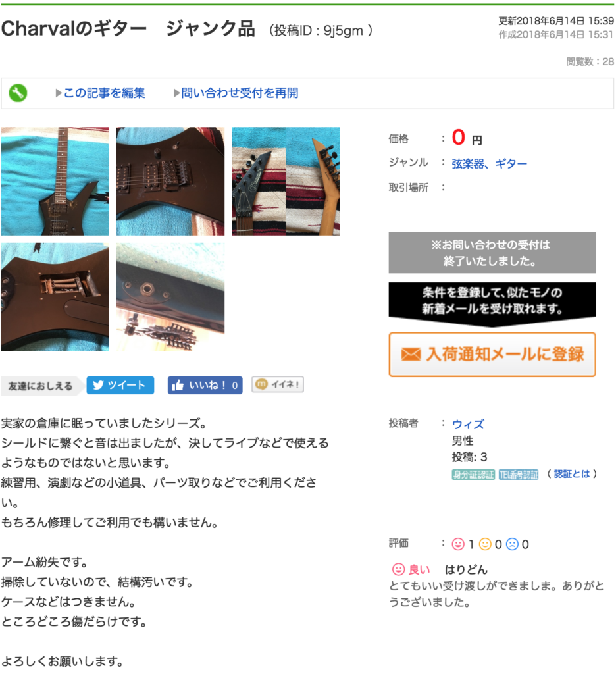View the pickups and bridge photo

pyautogui.click(x=170, y=181)
